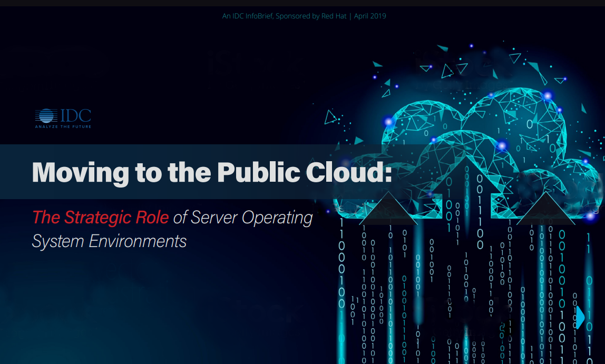Select the header line mentioning Red Hat
Screen dimensions: 605x364
point(304,16)
